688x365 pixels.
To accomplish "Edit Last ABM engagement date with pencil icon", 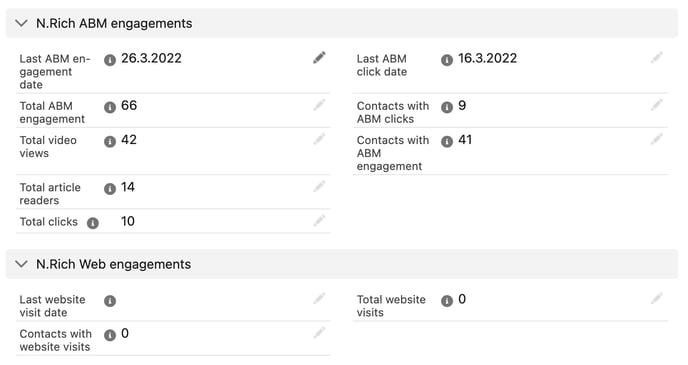I will (319, 57).
